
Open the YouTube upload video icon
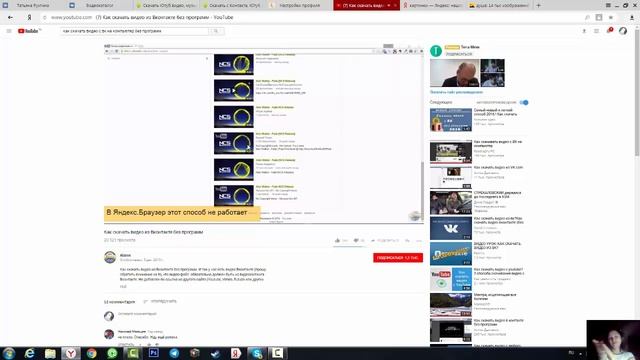click(584, 31)
